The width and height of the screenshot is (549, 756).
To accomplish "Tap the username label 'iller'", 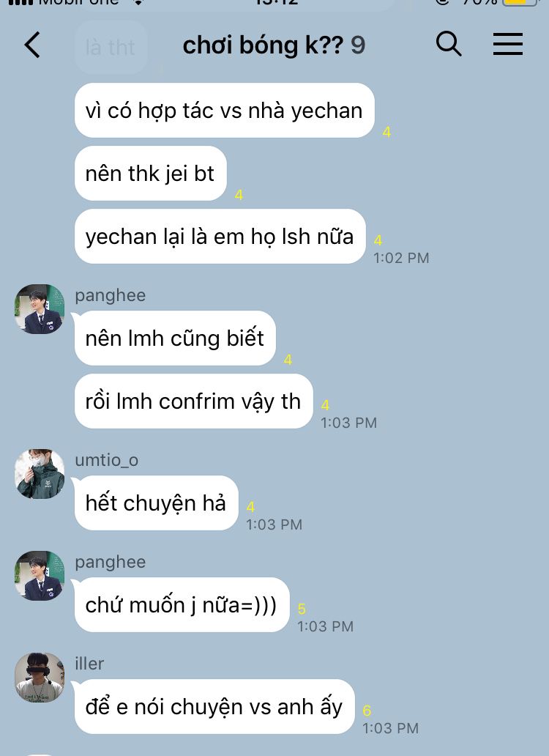I will point(89,664).
